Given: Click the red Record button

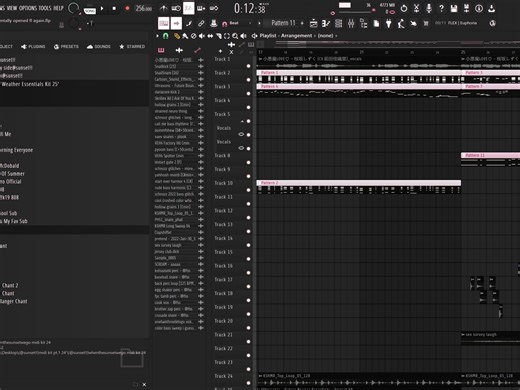Looking at the screenshot, I should coord(127,8).
